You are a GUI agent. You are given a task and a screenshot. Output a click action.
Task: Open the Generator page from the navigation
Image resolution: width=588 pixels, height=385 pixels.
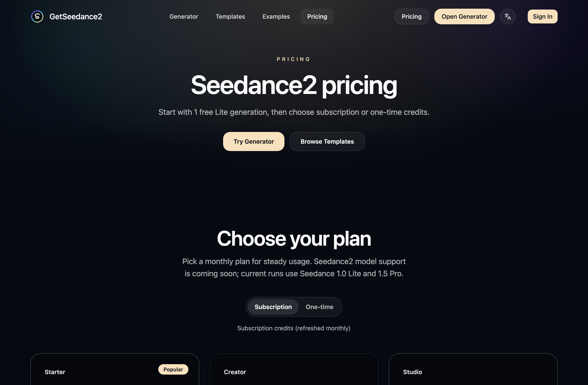point(184,16)
